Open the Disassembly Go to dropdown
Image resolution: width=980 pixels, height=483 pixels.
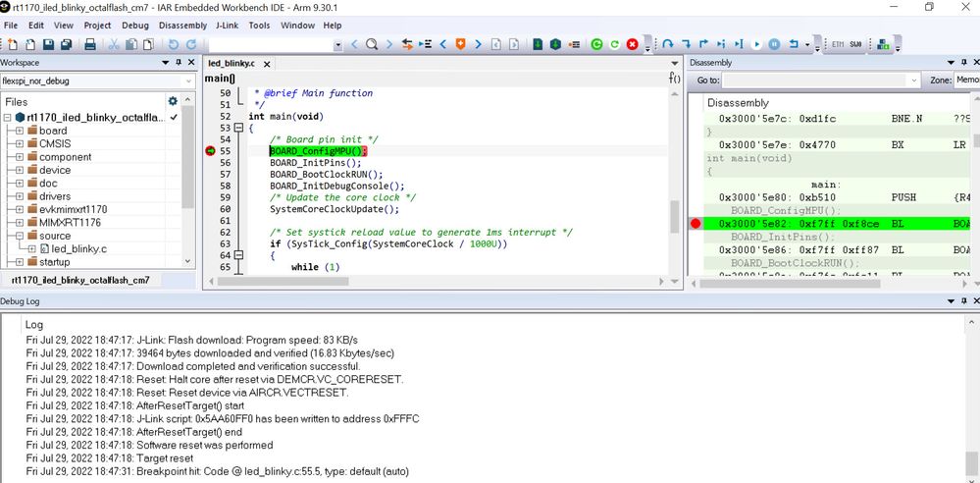tap(915, 80)
